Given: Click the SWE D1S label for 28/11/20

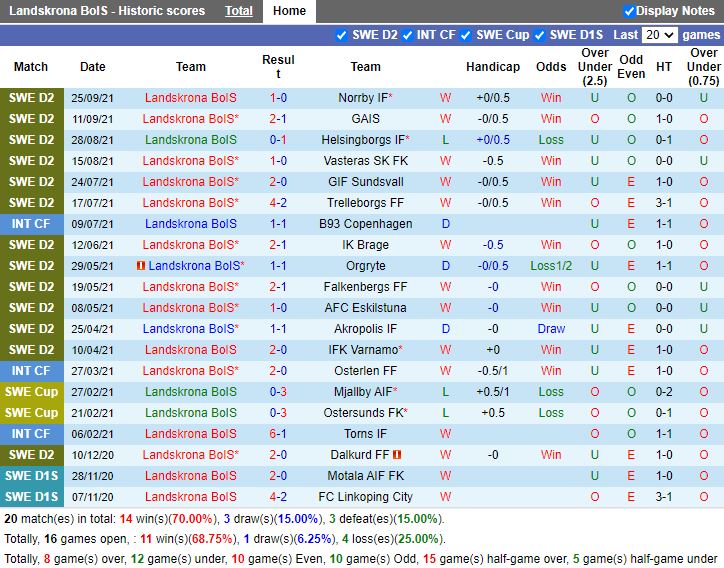Looking at the screenshot, I should tap(32, 476).
